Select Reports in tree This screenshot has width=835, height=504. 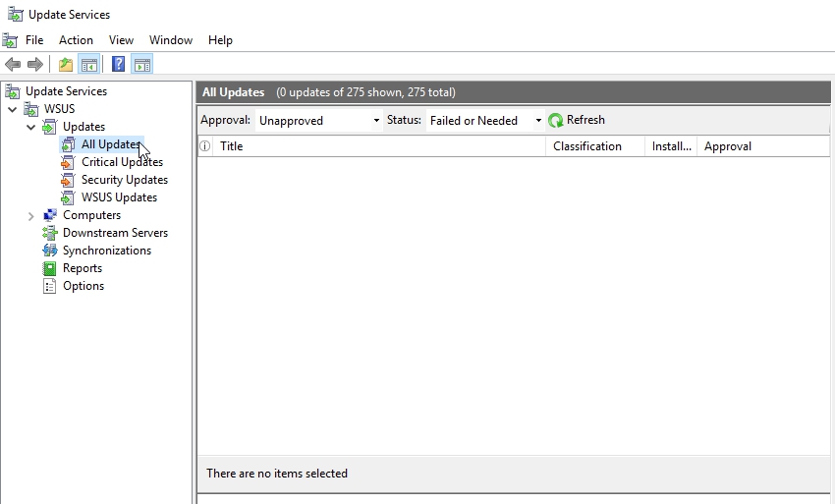pos(82,268)
